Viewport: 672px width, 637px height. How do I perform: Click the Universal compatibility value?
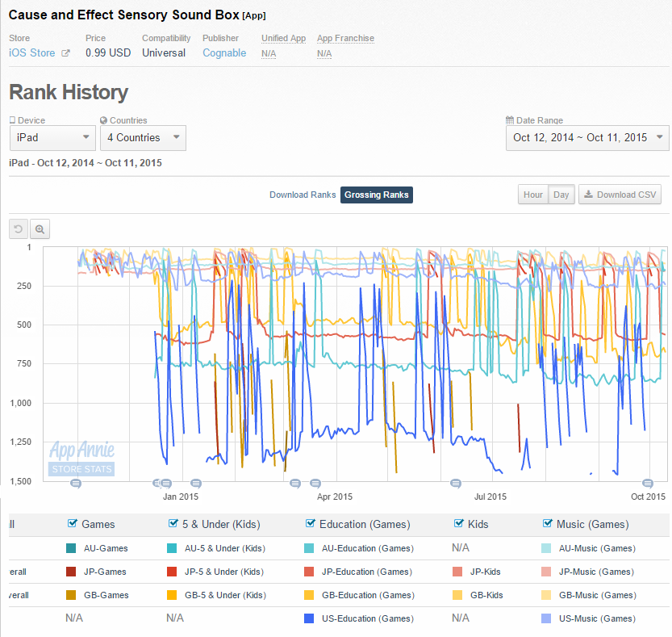[164, 52]
